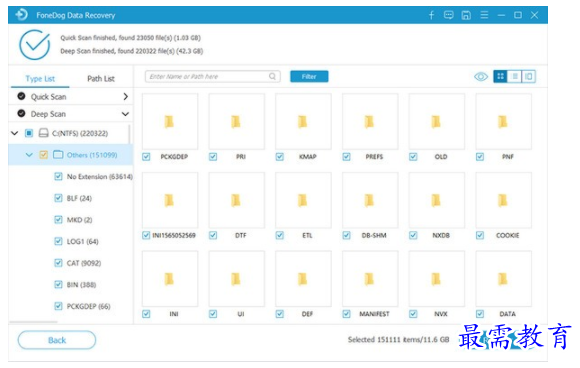Switch to list view mode
This screenshot has width=580, height=368.
pos(514,77)
